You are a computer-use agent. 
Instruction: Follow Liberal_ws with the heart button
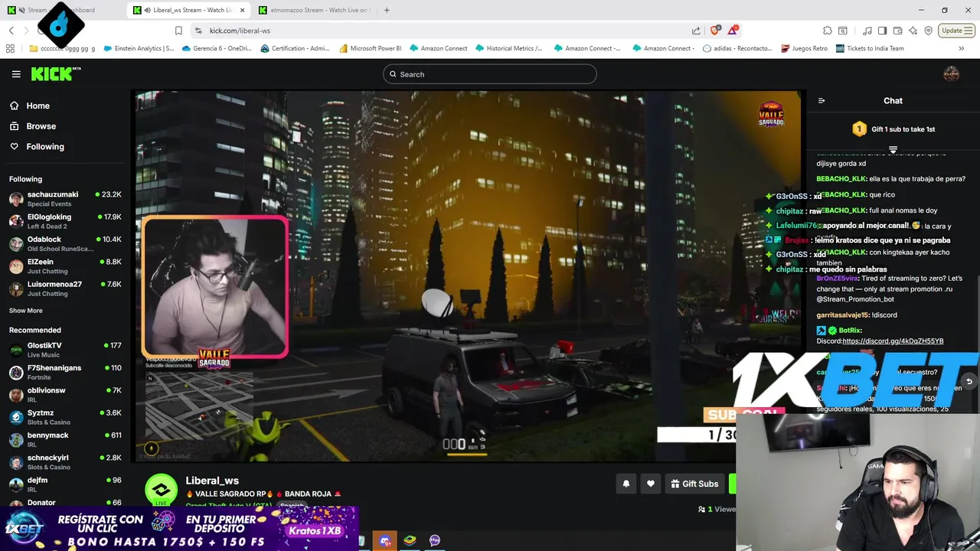651,484
